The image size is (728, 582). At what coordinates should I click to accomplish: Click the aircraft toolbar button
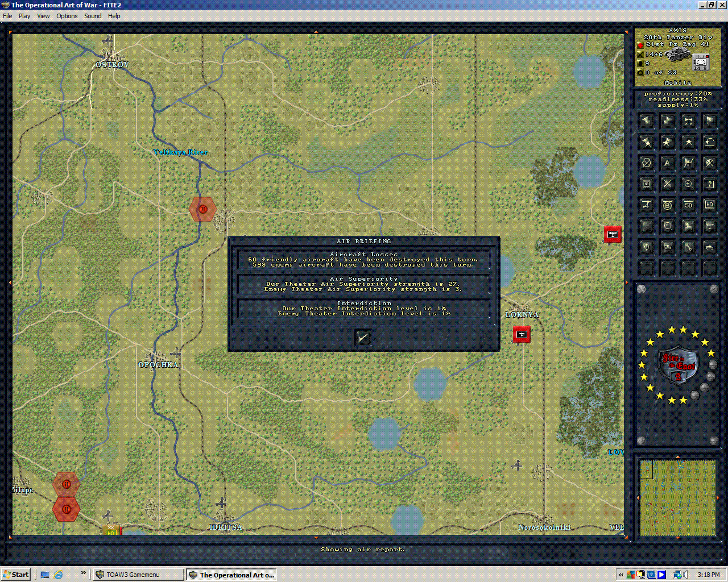(x=710, y=226)
